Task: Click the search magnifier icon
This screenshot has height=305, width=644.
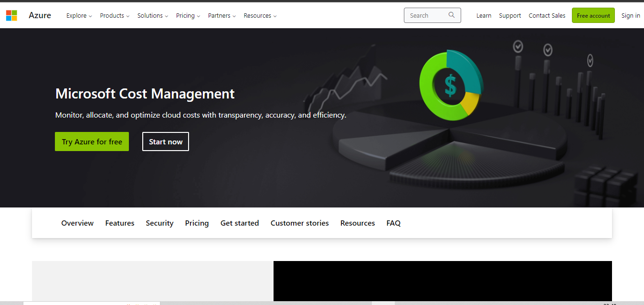Action: point(452,15)
